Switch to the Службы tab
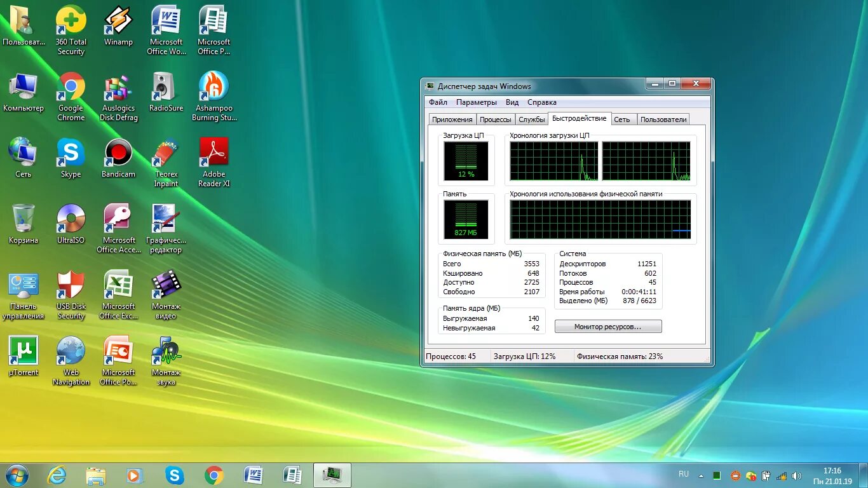 [x=532, y=119]
